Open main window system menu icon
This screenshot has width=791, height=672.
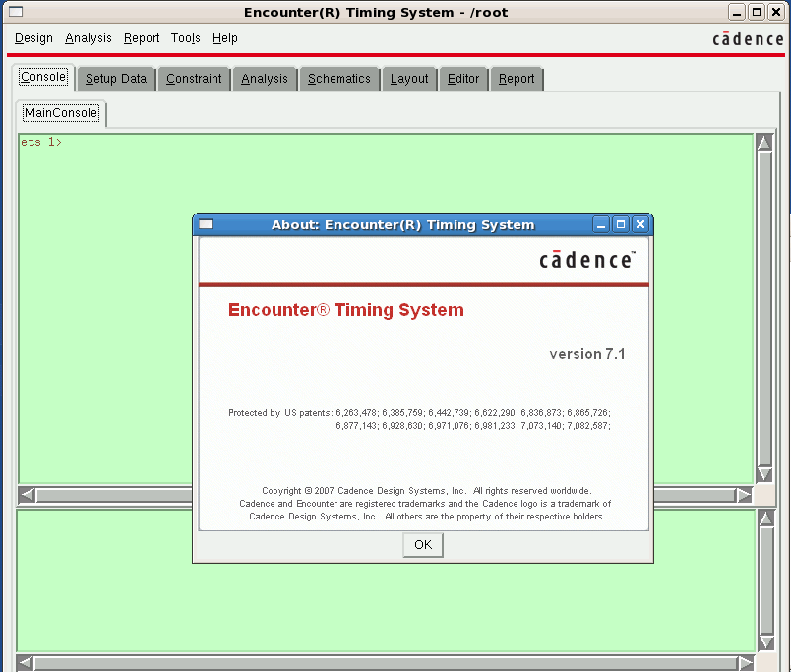pyautogui.click(x=16, y=11)
